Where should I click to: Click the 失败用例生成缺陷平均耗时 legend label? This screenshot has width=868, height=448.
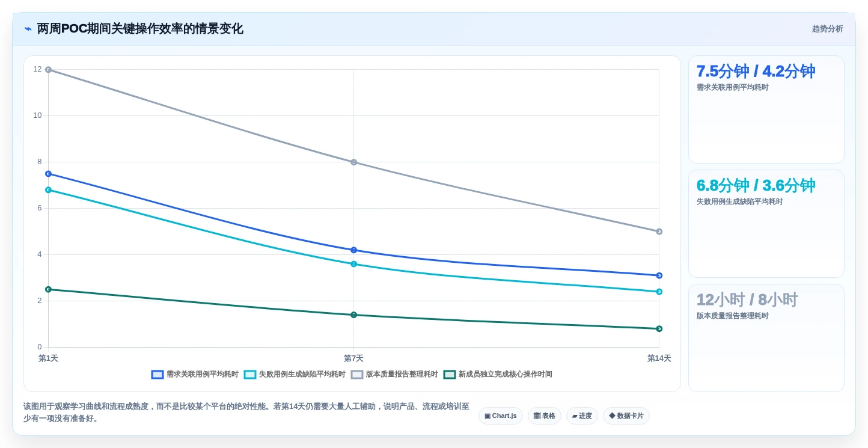(x=302, y=375)
